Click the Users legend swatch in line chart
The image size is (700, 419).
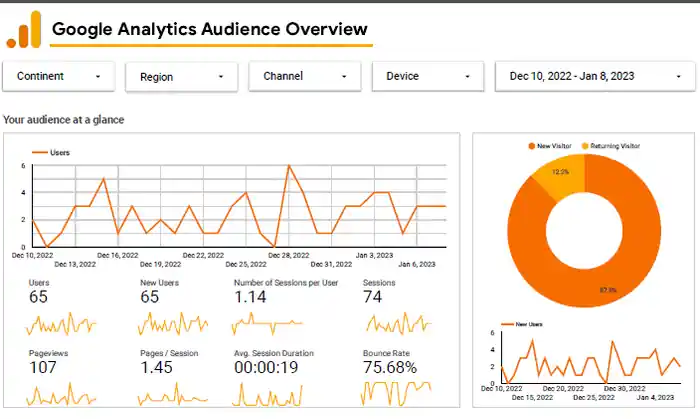pos(40,153)
